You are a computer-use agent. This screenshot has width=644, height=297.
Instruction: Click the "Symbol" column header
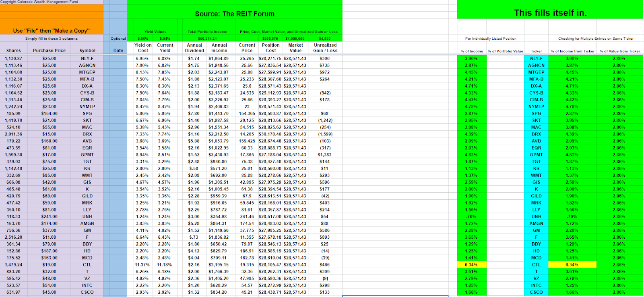(87, 51)
